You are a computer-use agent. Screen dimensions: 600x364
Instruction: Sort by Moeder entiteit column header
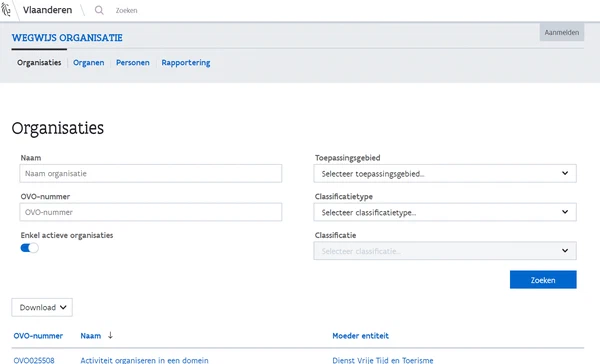click(360, 336)
